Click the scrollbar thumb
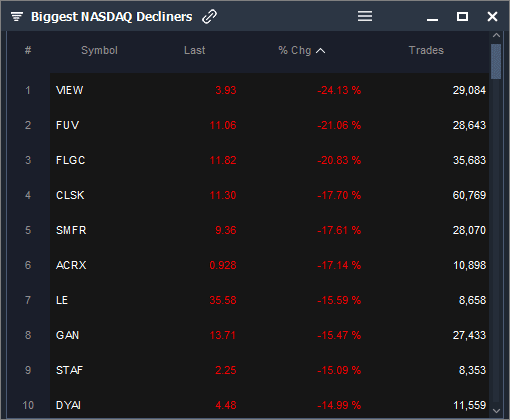Viewport: 510px width, 420px height. coord(496,61)
